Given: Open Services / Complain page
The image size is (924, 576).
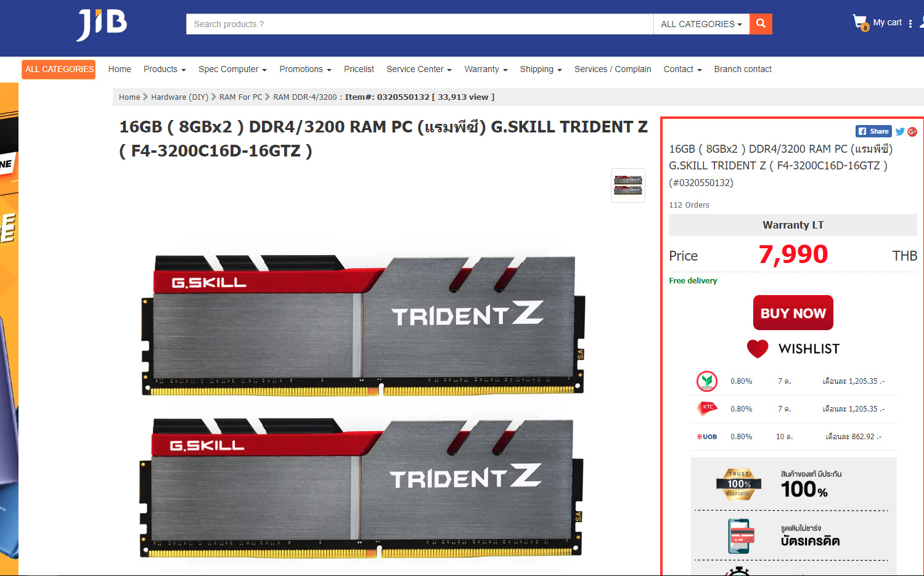Looking at the screenshot, I should pos(613,69).
